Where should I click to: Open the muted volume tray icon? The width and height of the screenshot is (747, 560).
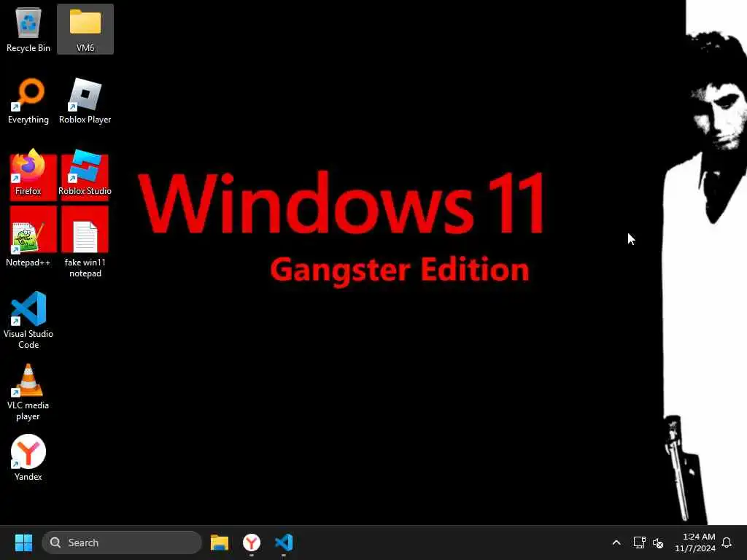[658, 542]
